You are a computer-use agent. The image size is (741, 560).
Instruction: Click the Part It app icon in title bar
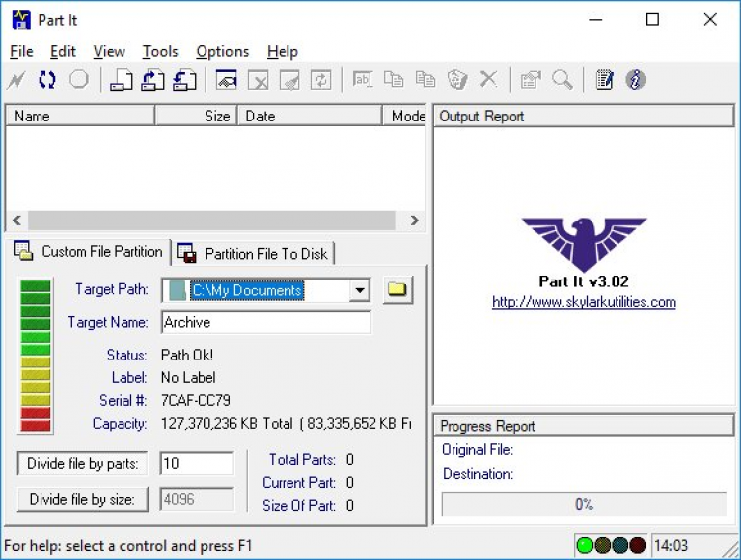[x=21, y=20]
